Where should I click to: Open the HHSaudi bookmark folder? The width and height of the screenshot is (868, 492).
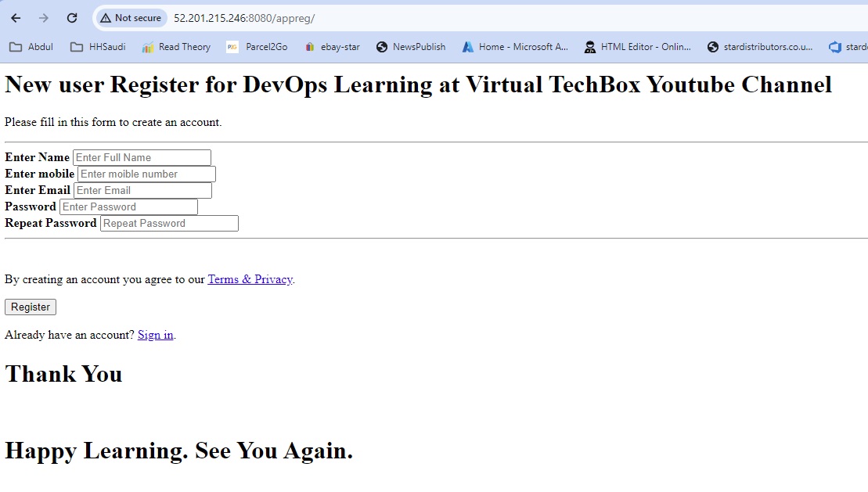click(x=99, y=47)
